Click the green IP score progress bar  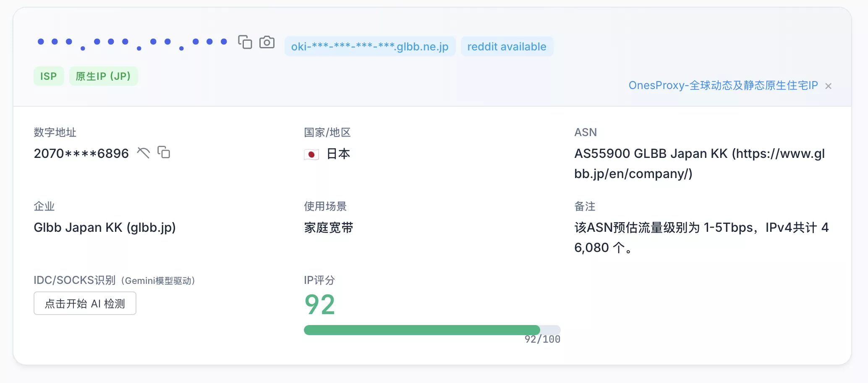(421, 330)
